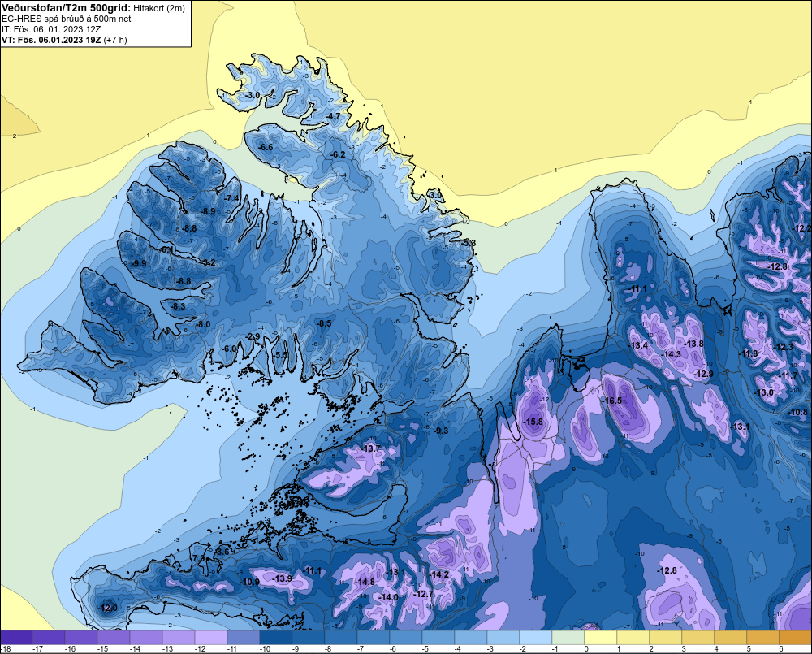Click the -8.8 label near -9.9
812x654 pixels.
(x=182, y=281)
